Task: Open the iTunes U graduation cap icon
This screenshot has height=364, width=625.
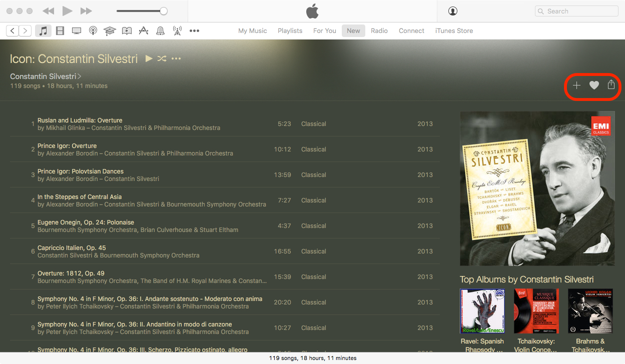Action: tap(110, 31)
